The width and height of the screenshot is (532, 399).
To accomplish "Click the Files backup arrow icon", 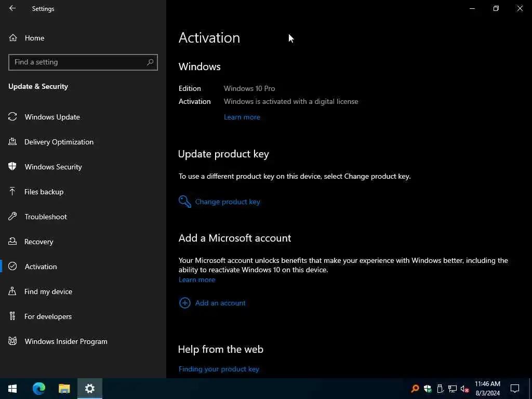I will 12,192.
